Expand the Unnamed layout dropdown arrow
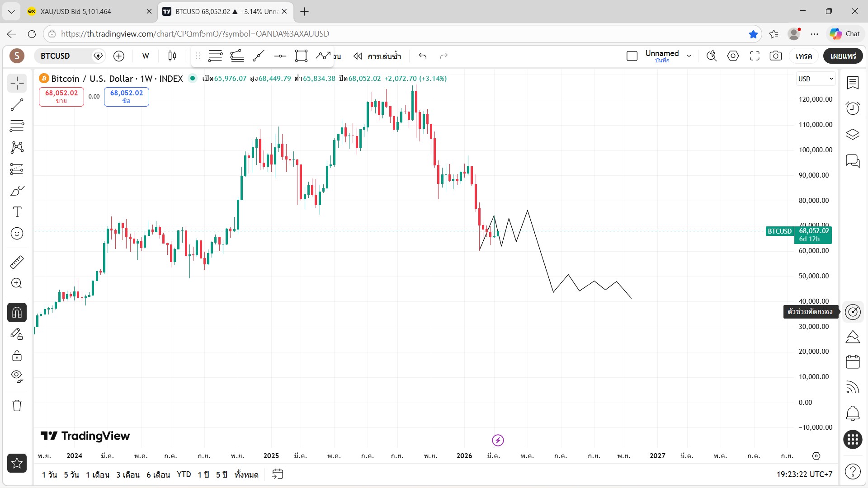 click(689, 56)
